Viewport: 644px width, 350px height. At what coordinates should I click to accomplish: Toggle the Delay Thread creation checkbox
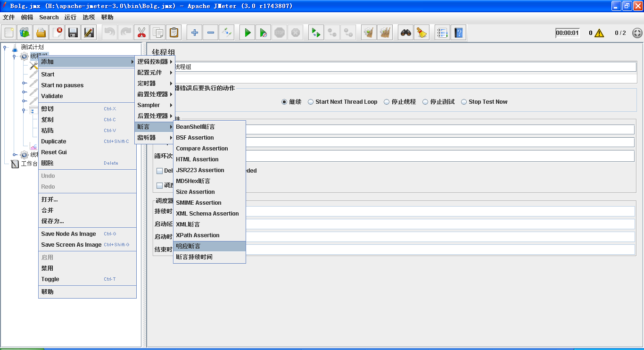click(160, 171)
